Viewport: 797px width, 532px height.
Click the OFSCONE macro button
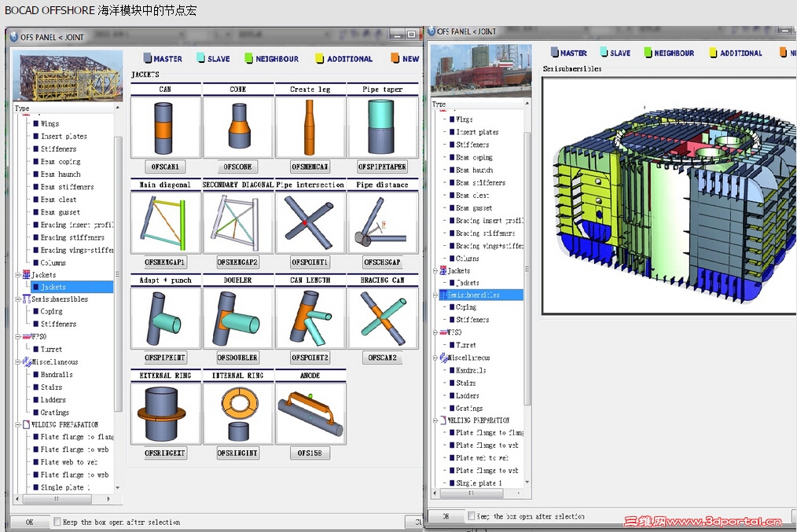tap(238, 167)
